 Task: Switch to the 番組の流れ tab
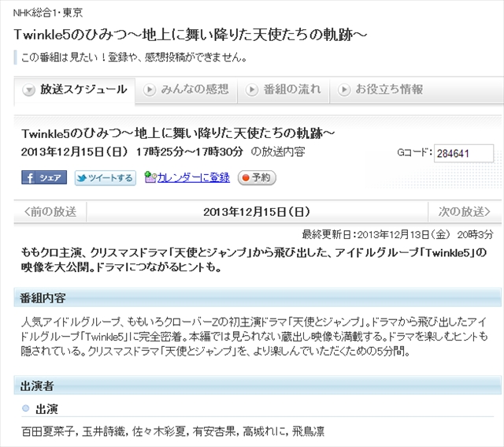pos(283,90)
